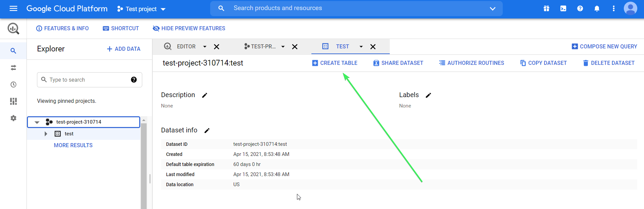Open Data transfers sidebar icon

pyautogui.click(x=13, y=68)
